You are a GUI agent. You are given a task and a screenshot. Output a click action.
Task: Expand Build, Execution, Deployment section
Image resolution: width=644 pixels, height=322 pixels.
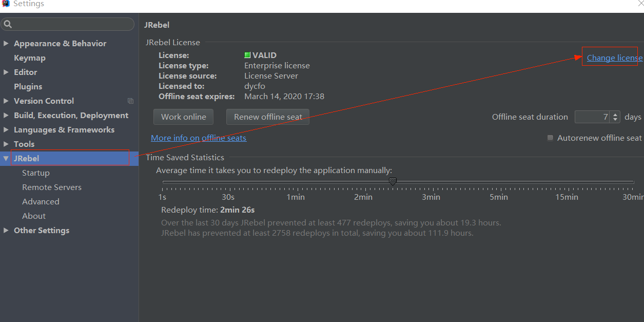tap(6, 116)
